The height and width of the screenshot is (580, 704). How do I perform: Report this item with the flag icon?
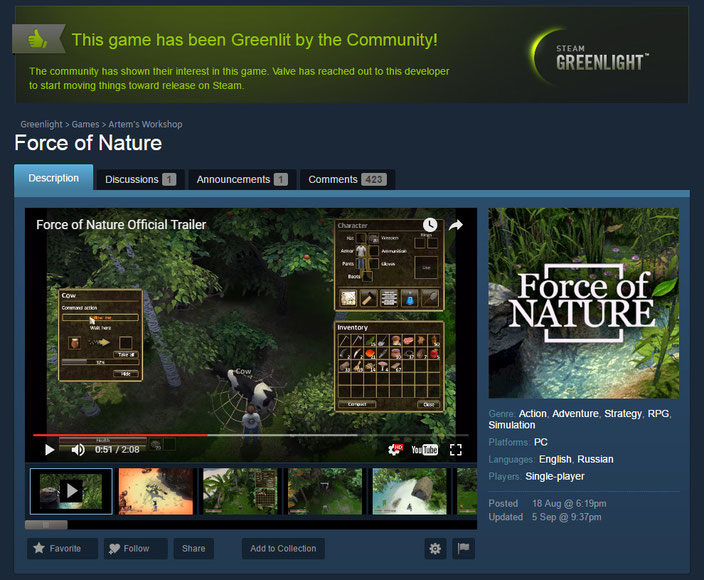[x=463, y=549]
